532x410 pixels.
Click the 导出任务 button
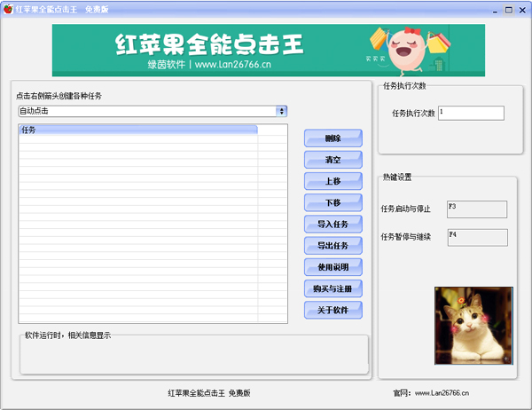[333, 246]
